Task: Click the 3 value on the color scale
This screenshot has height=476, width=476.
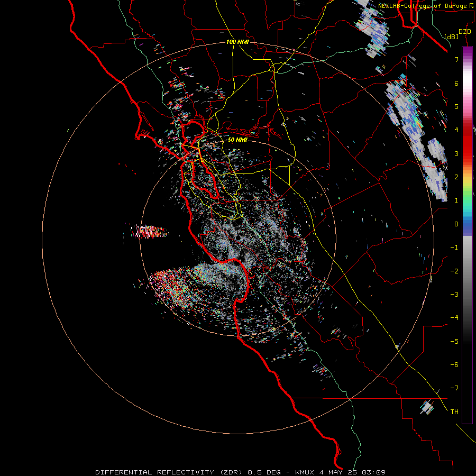Action: (x=456, y=153)
